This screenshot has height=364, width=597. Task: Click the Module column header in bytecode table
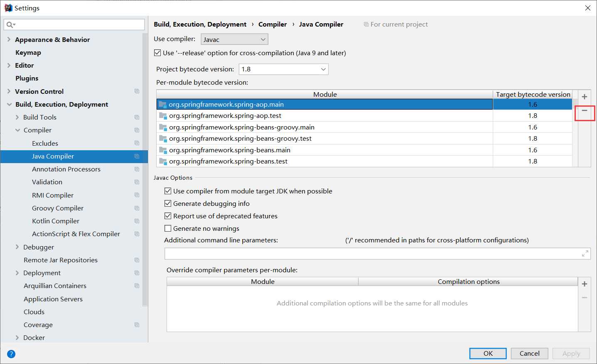point(325,95)
